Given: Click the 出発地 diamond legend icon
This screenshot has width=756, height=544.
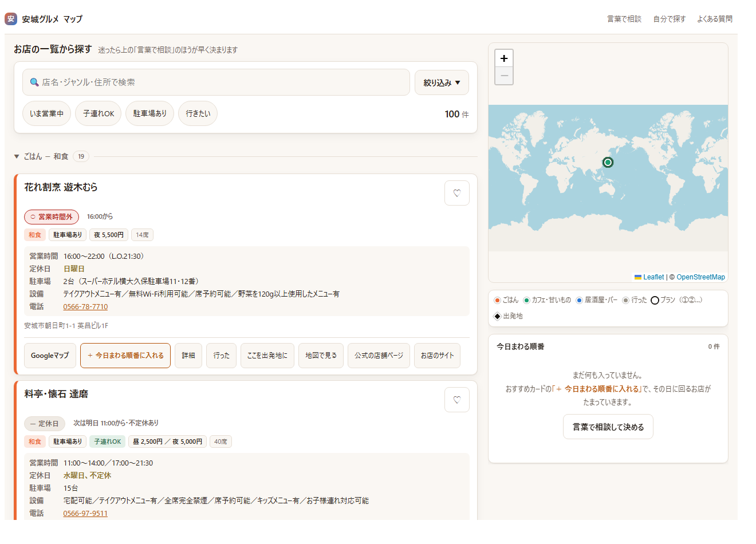Looking at the screenshot, I should tap(497, 316).
